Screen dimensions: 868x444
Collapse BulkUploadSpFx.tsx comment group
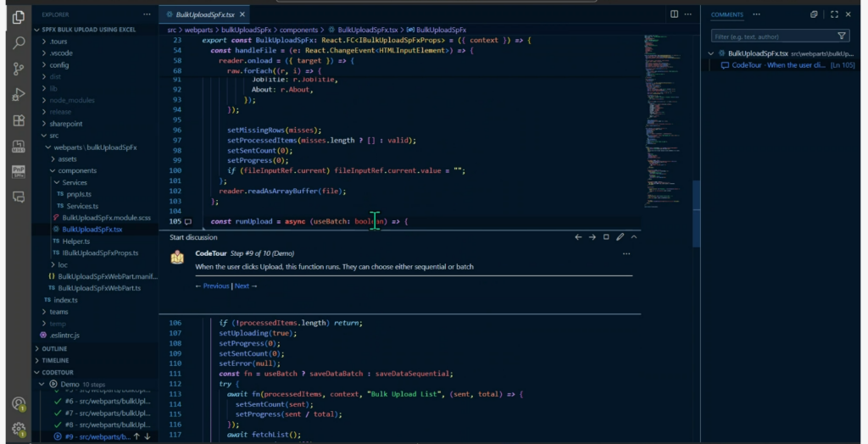pyautogui.click(x=711, y=53)
